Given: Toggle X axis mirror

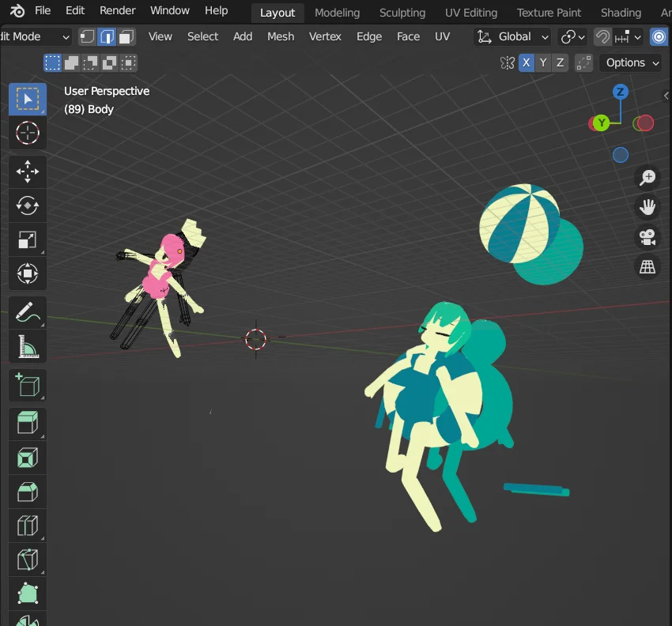Looking at the screenshot, I should [x=526, y=63].
